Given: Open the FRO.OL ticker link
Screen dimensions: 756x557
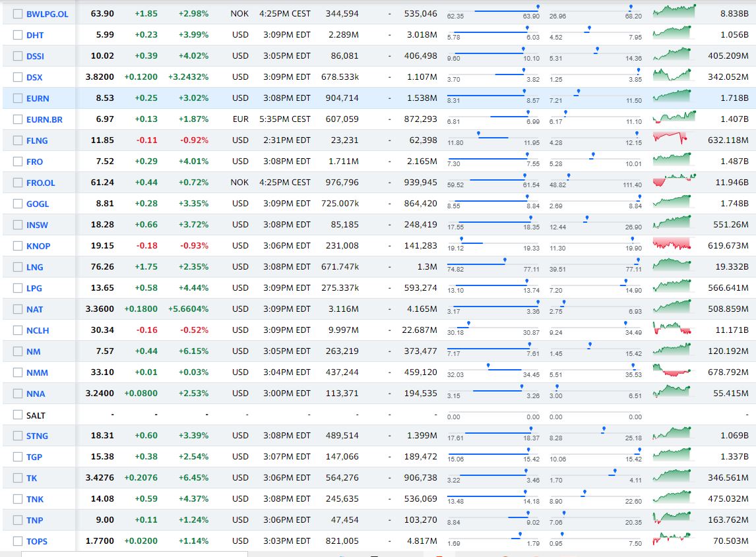Looking at the screenshot, I should [40, 183].
